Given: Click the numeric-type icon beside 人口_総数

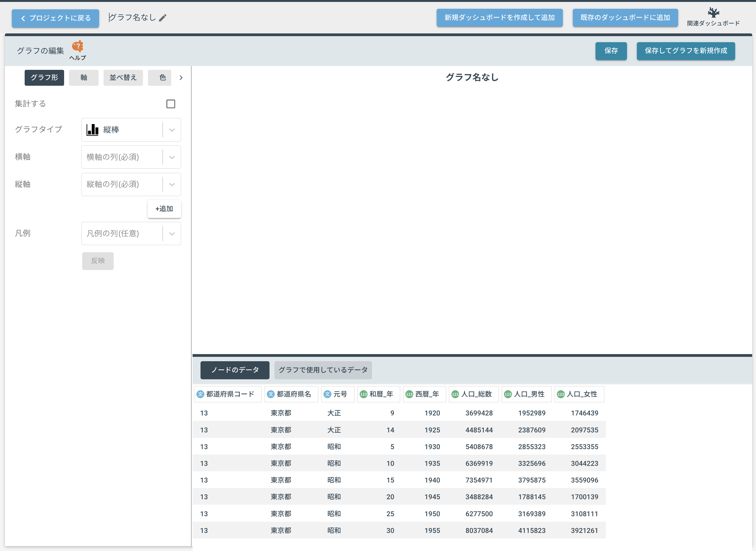Looking at the screenshot, I should point(455,394).
